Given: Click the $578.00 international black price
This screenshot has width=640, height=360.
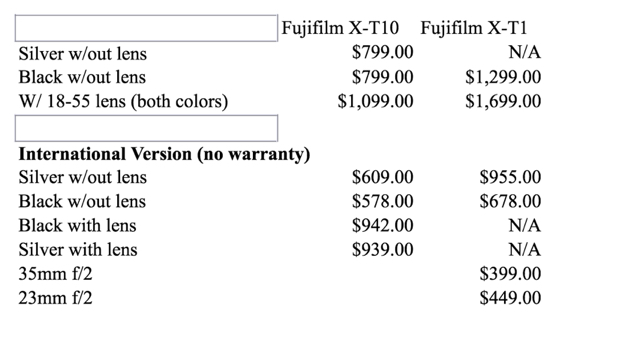Looking at the screenshot, I should pyautogui.click(x=382, y=201).
